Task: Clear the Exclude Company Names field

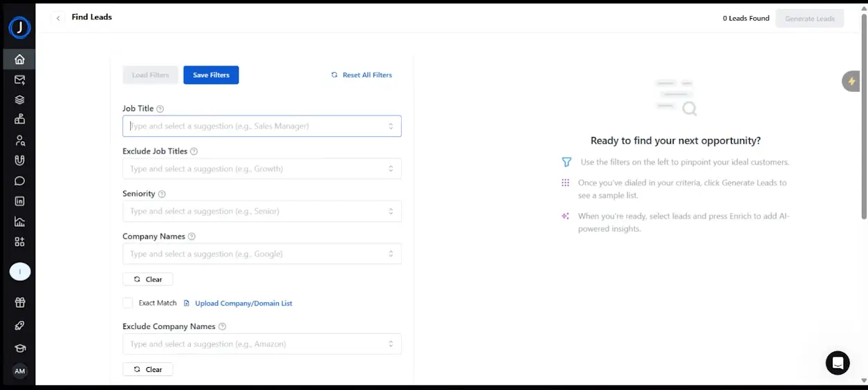Action: (147, 369)
